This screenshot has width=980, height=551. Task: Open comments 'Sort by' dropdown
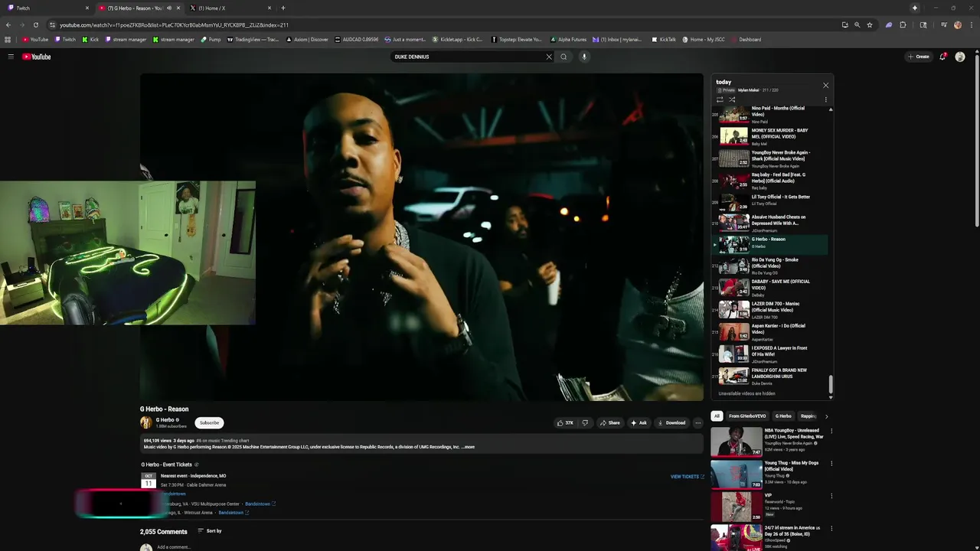click(210, 531)
